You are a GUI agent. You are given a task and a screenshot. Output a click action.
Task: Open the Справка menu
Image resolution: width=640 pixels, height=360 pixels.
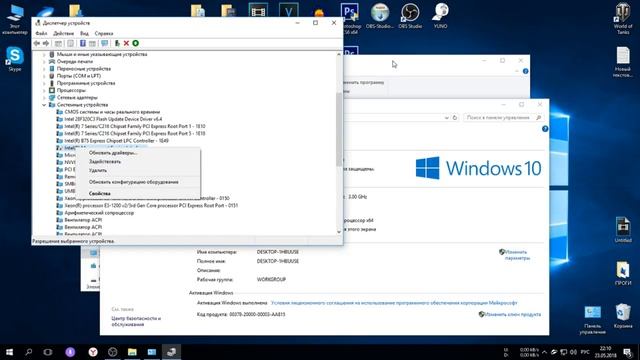(104, 33)
